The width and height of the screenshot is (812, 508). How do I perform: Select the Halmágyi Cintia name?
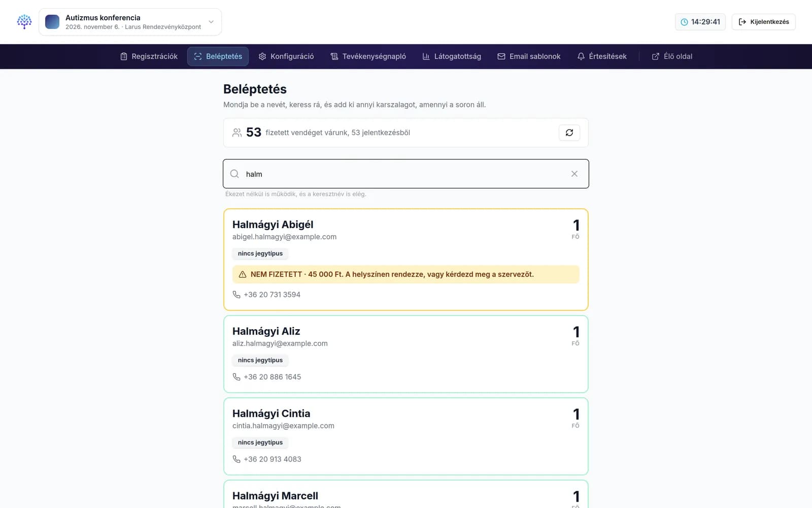(271, 414)
